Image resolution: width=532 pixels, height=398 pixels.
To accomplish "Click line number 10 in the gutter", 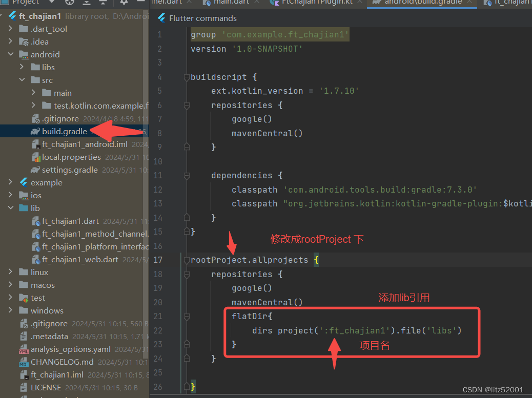I will (158, 161).
